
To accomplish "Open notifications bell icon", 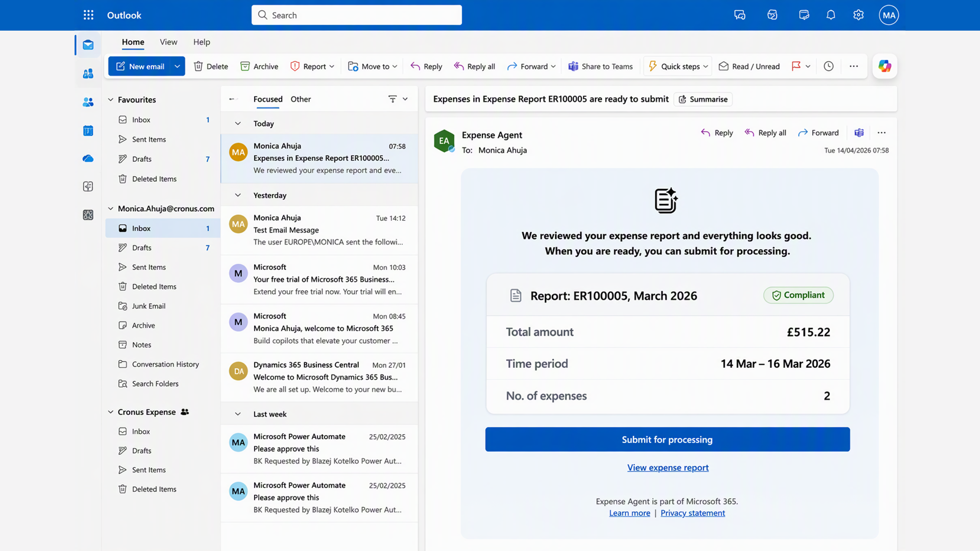I will (831, 15).
